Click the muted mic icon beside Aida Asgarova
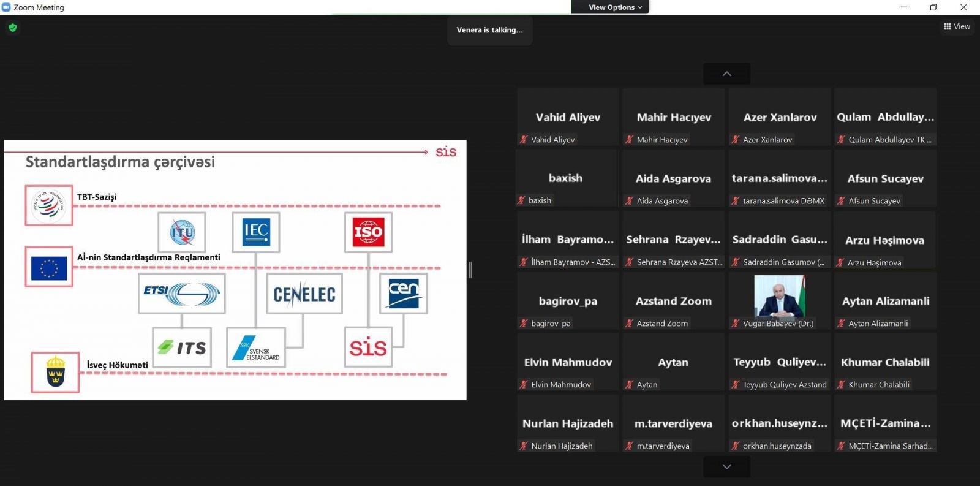 [629, 201]
